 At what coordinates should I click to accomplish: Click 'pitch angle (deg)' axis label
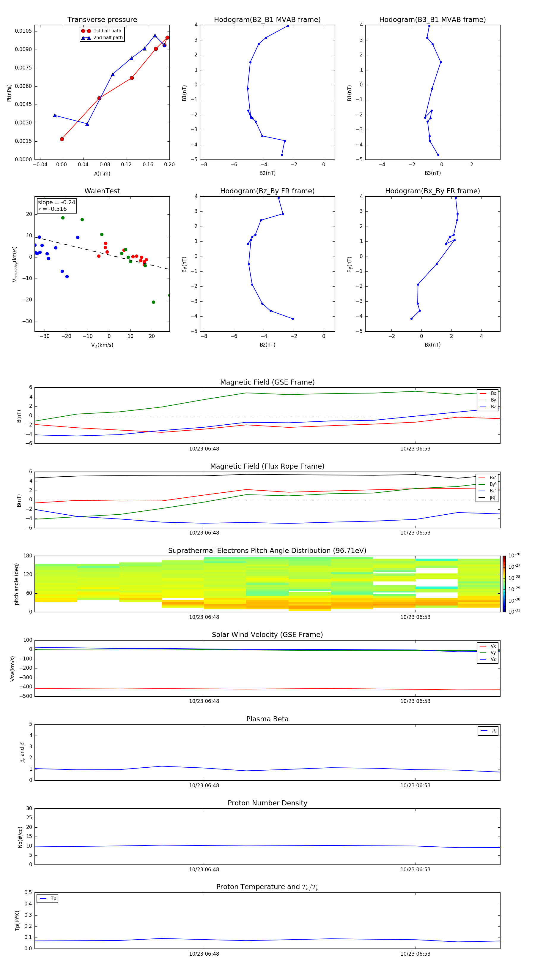(x=16, y=584)
